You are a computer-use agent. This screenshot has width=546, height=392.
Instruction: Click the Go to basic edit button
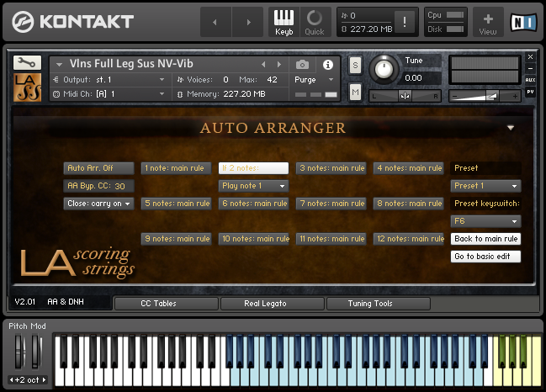click(x=485, y=257)
